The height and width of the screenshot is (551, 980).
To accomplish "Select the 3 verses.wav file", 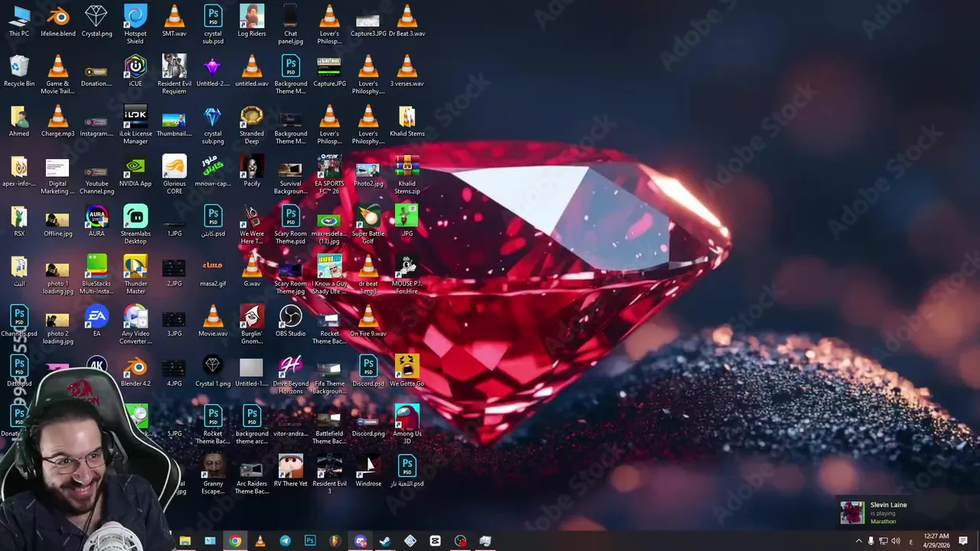I will [x=407, y=71].
